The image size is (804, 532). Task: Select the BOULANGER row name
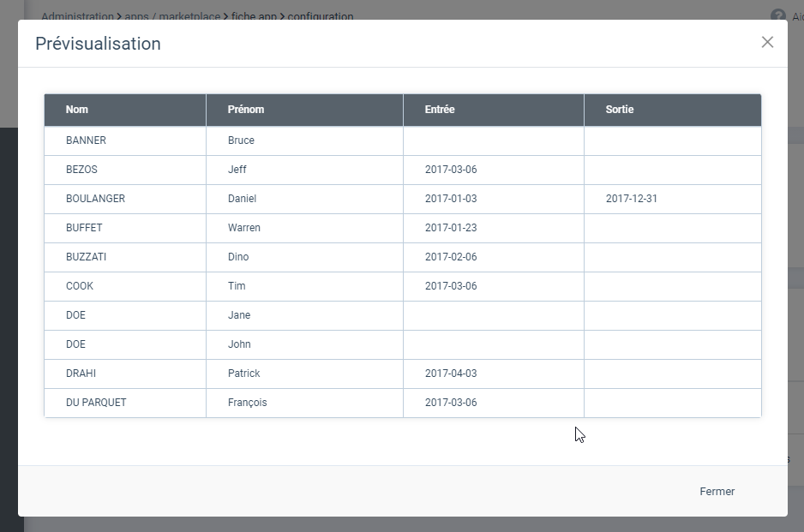[95, 199]
